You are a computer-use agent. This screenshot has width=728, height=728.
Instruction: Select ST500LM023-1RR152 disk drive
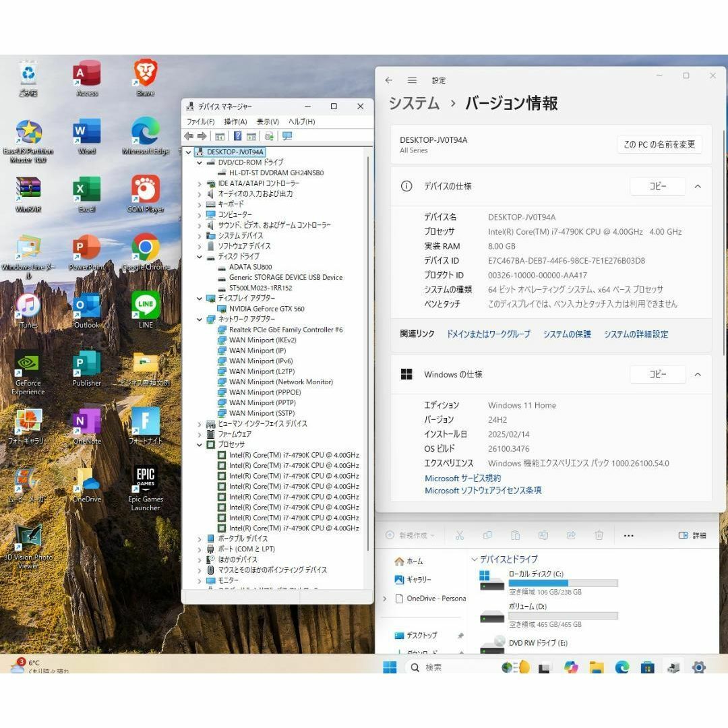pos(260,288)
